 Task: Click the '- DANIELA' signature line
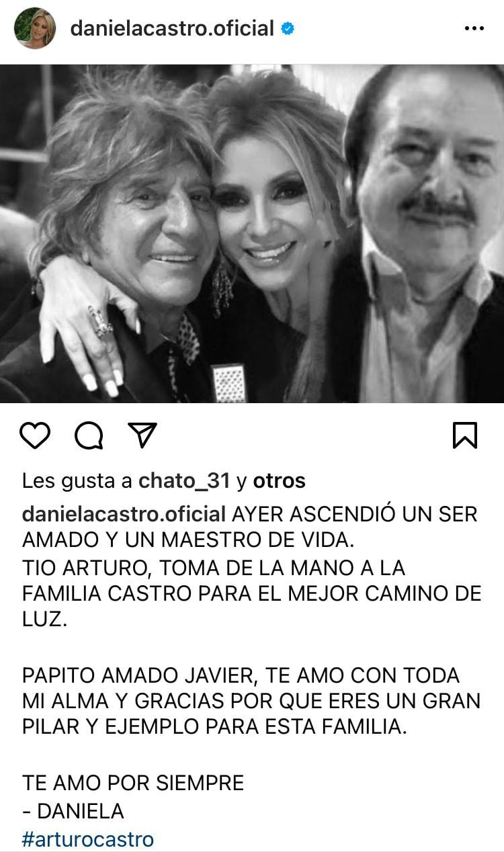pyautogui.click(x=73, y=811)
